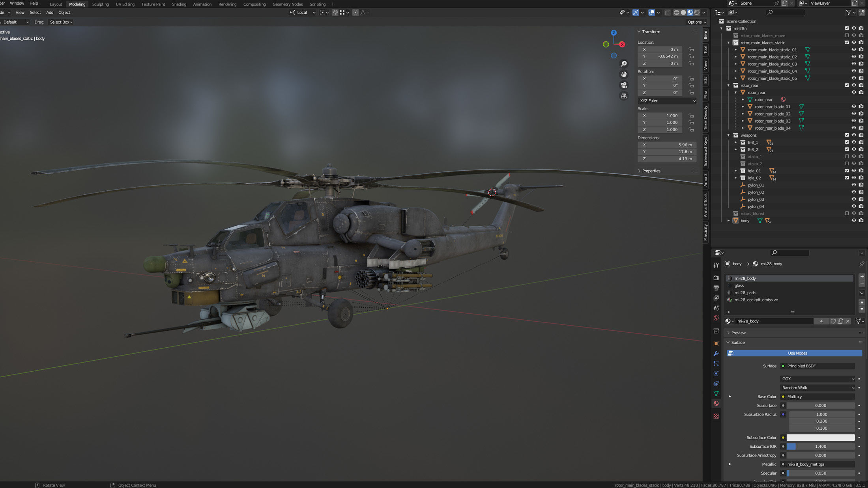This screenshot has width=868, height=488.
Task: Toggle camera view icon in viewport
Action: [x=624, y=85]
